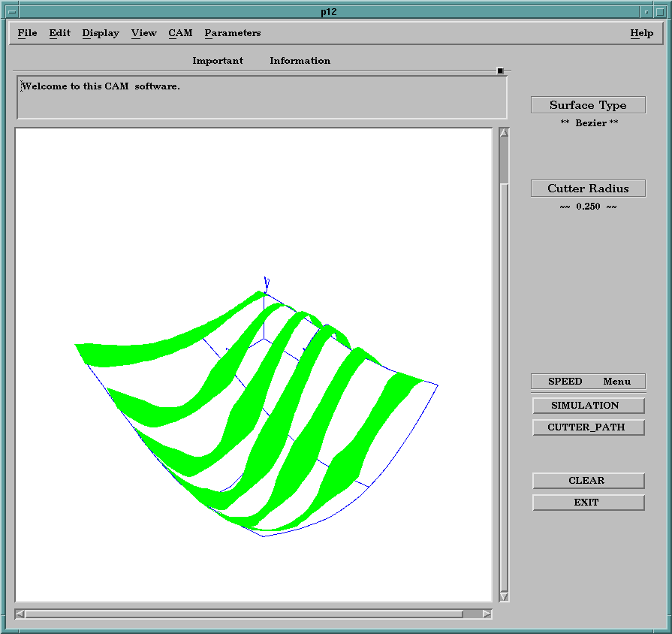Click the Surface Type button

[x=588, y=105]
